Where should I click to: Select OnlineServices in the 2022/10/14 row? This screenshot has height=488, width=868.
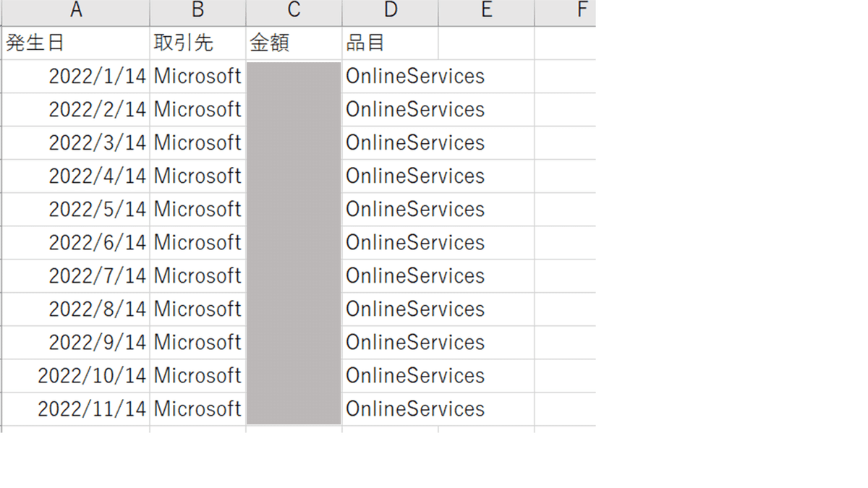click(x=415, y=376)
